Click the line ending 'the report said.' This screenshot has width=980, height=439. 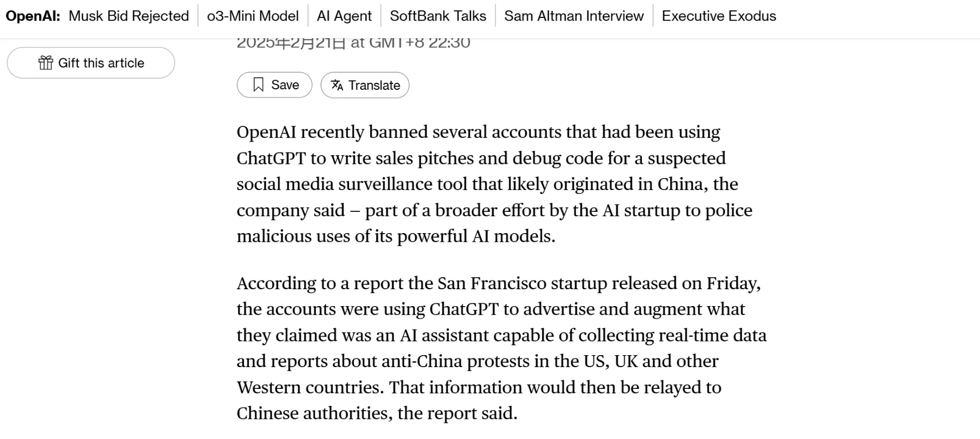click(x=377, y=413)
